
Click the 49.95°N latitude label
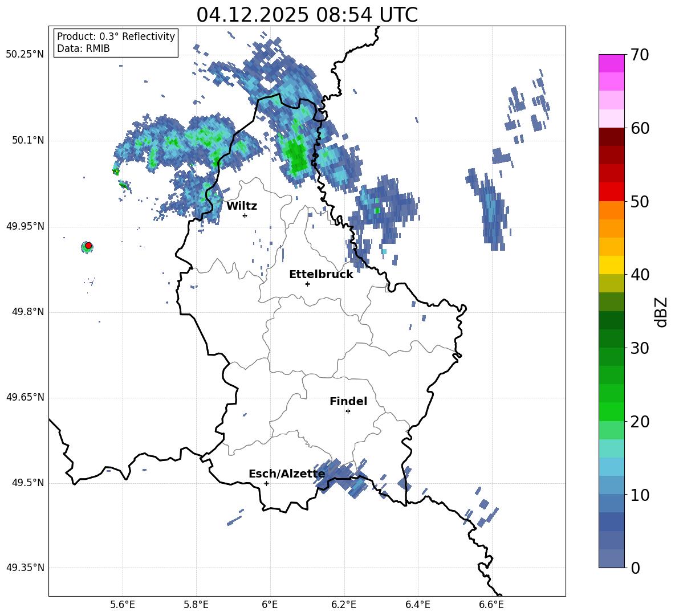tap(25, 226)
